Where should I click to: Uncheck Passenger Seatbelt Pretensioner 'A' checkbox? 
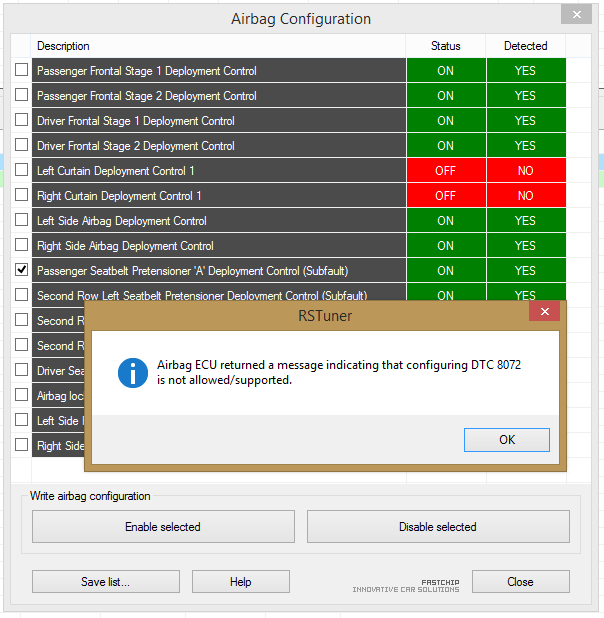pyautogui.click(x=22, y=270)
